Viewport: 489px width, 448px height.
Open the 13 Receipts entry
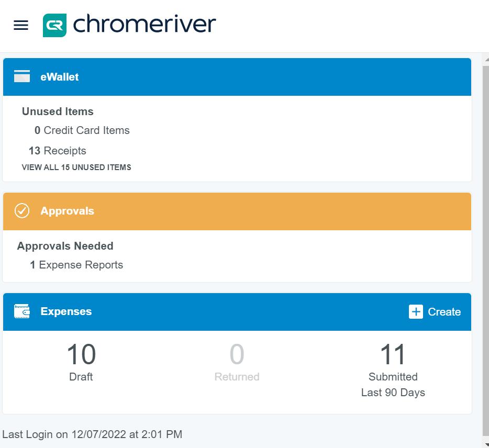(x=58, y=151)
